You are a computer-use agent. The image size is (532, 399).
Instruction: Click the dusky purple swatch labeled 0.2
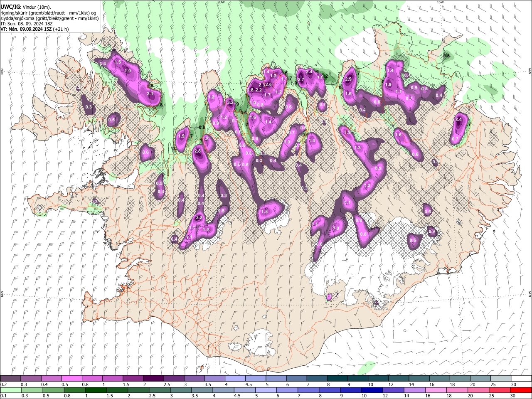[11, 378]
